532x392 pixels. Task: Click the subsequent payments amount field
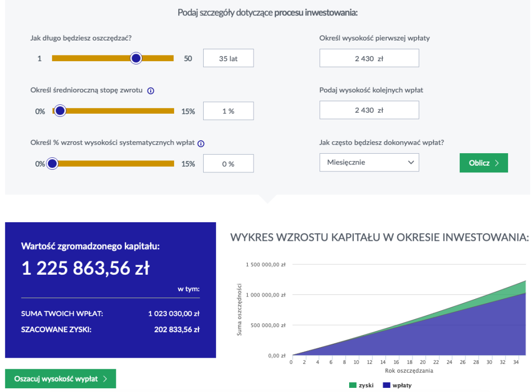click(x=369, y=110)
